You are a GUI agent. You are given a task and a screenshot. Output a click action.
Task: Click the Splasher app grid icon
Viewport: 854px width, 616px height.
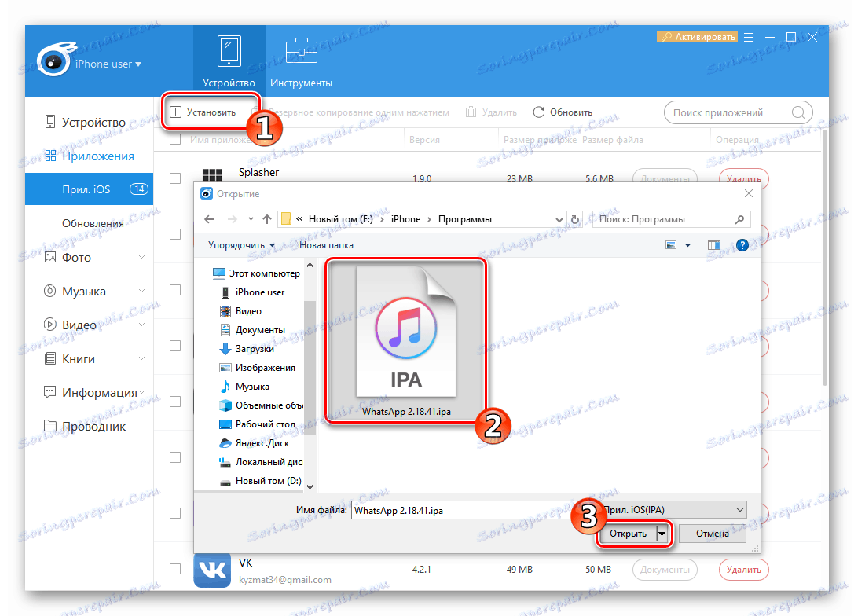pyautogui.click(x=212, y=175)
